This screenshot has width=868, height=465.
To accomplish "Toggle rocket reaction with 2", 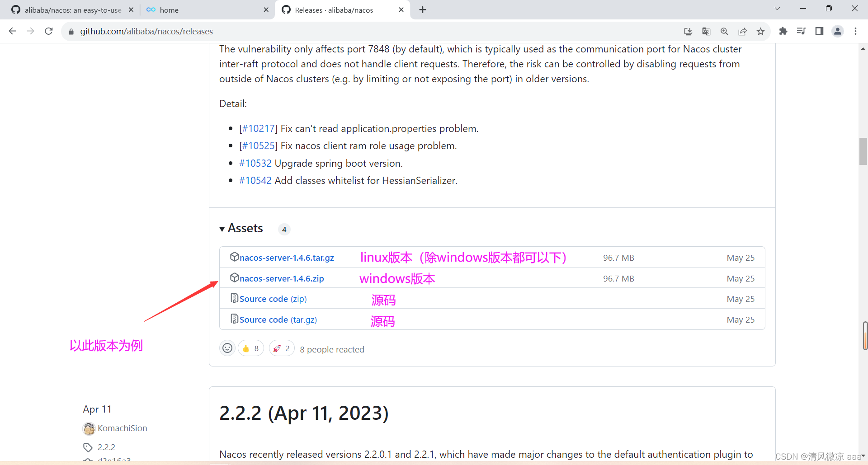I will 282,348.
